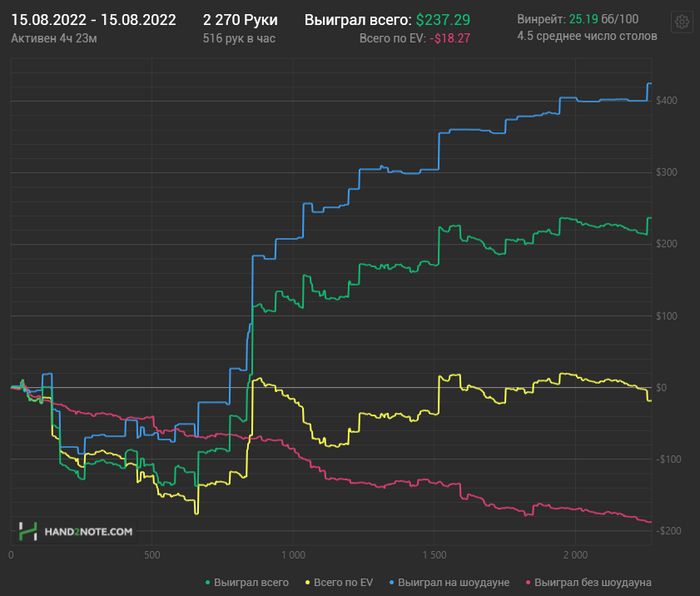Toggle the 'Выиграл всего' legend series
Image resolution: width=700 pixels, height=596 pixels.
tap(247, 582)
